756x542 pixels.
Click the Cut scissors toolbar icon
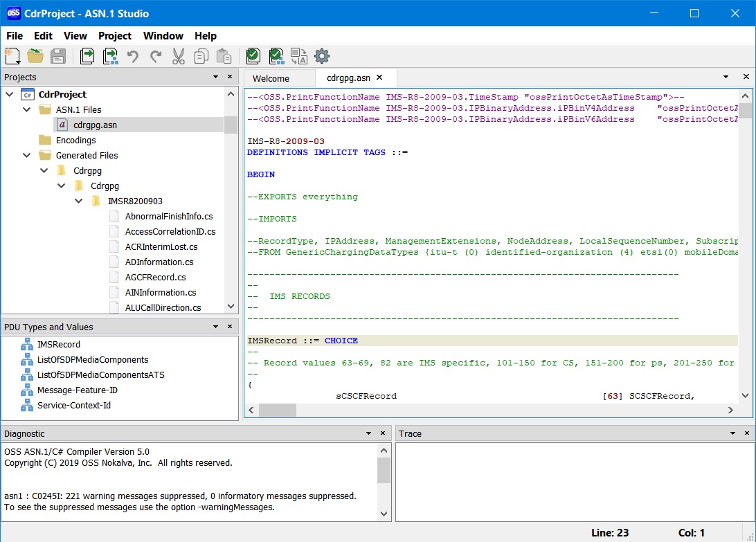point(179,56)
